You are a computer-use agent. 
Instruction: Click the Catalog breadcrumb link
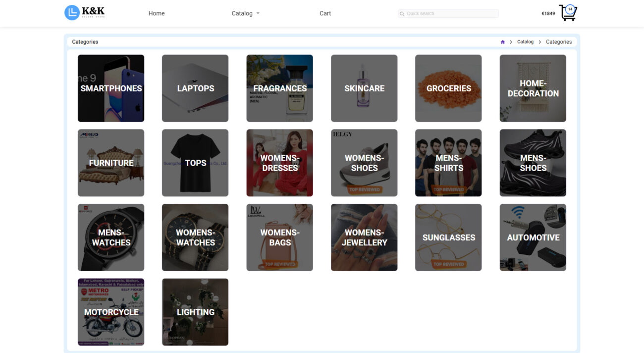click(x=525, y=42)
